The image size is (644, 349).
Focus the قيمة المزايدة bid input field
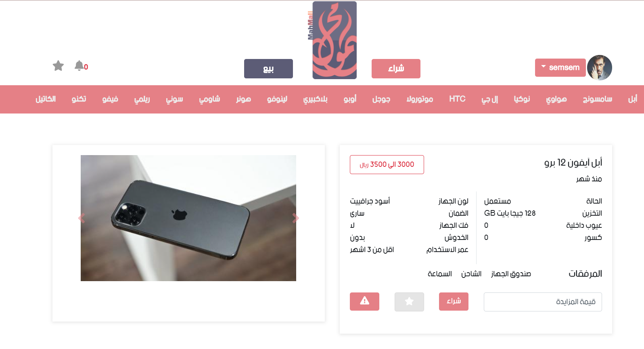click(x=543, y=302)
